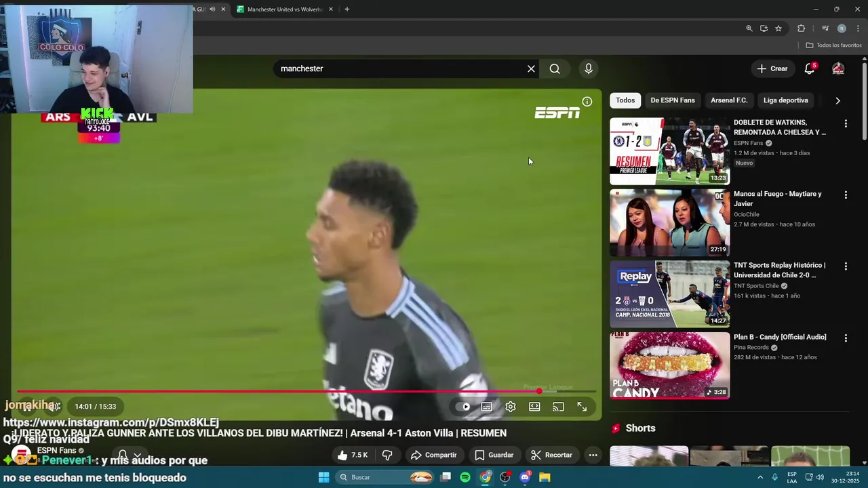Bookmark this page with the star

pos(778,28)
